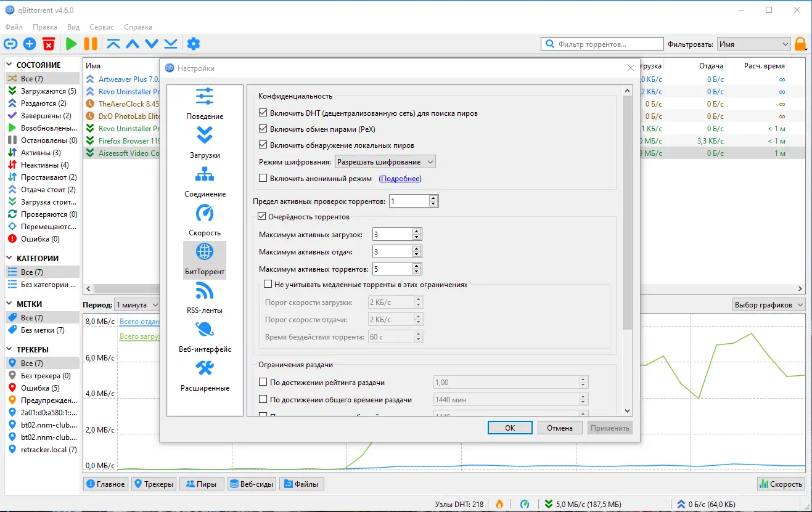The height and width of the screenshot is (512, 812).
Task: Switch to the Пиры tab
Action: pos(201,484)
